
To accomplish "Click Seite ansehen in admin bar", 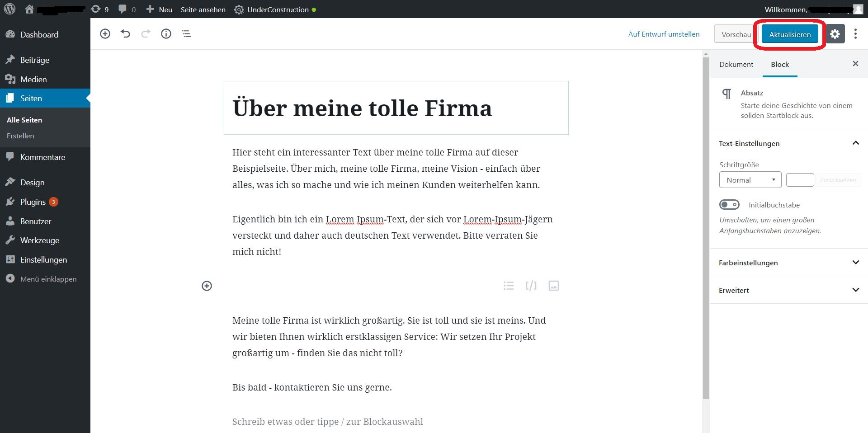I will [x=203, y=9].
